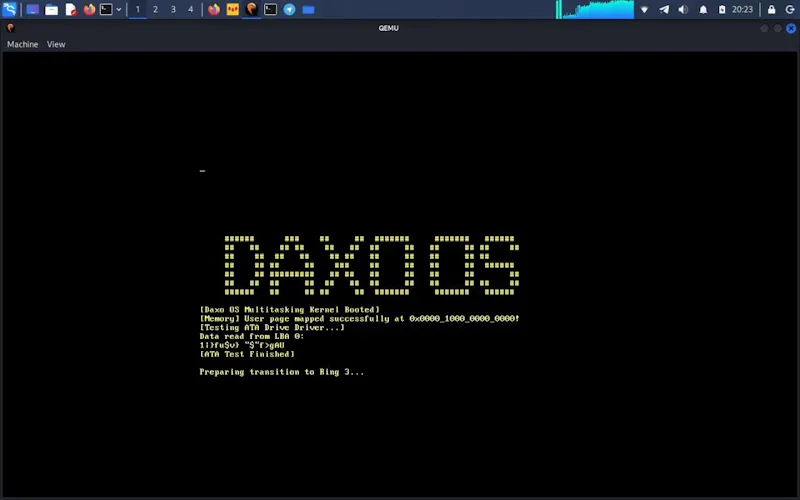Click the 20:23 panel clock
The height and width of the screenshot is (500, 800).
[742, 9]
